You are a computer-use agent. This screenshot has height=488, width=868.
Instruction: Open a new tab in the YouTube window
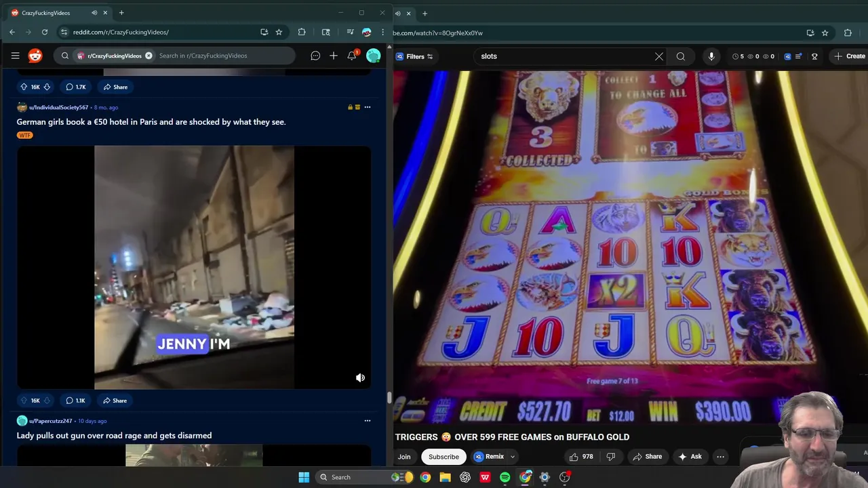tap(425, 13)
